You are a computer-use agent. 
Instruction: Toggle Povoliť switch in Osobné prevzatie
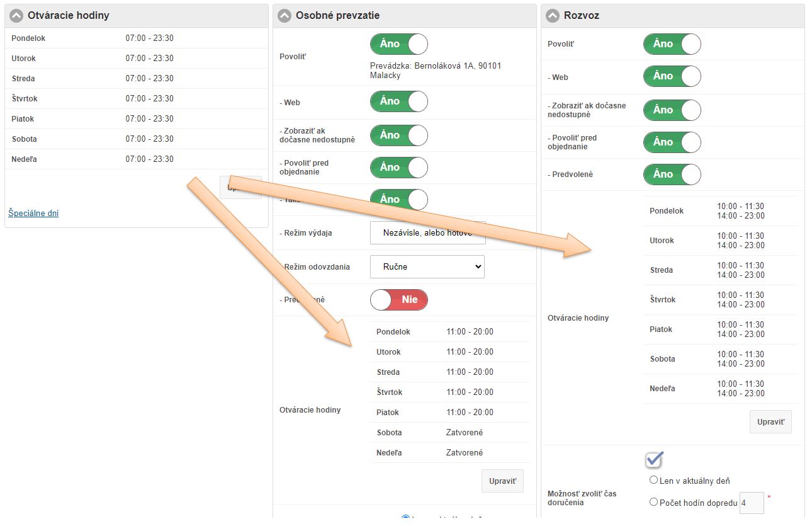398,45
